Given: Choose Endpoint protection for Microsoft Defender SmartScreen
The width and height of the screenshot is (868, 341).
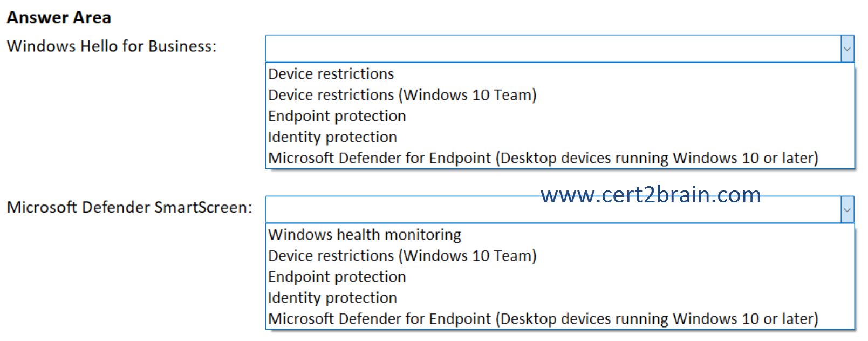Looking at the screenshot, I should (x=337, y=276).
